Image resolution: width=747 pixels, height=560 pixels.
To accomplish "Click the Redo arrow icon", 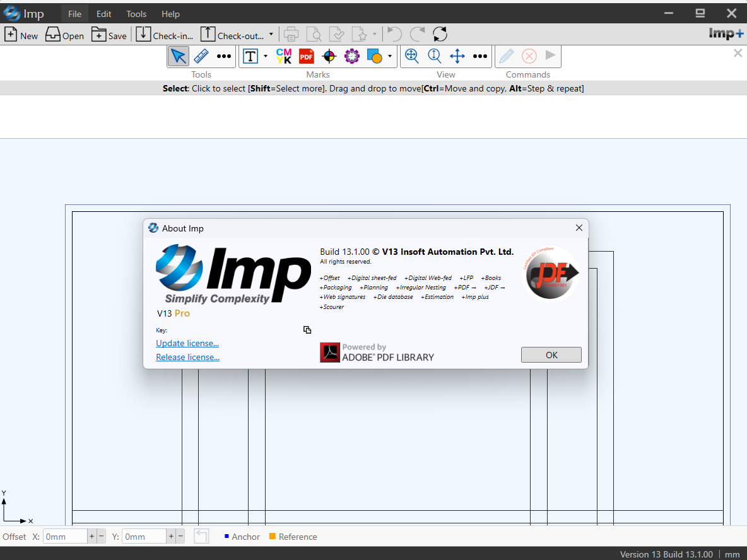I will (417, 34).
